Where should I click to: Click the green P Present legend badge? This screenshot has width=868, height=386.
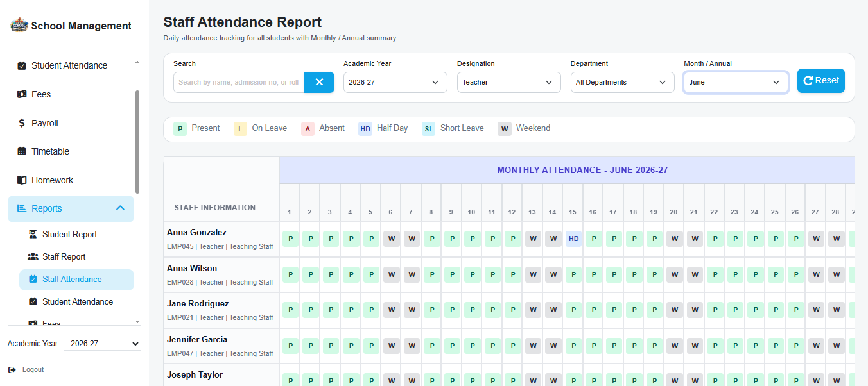pos(180,129)
